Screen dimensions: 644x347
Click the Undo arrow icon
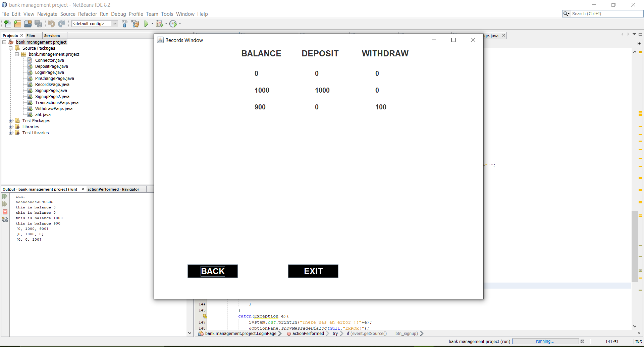tap(51, 23)
